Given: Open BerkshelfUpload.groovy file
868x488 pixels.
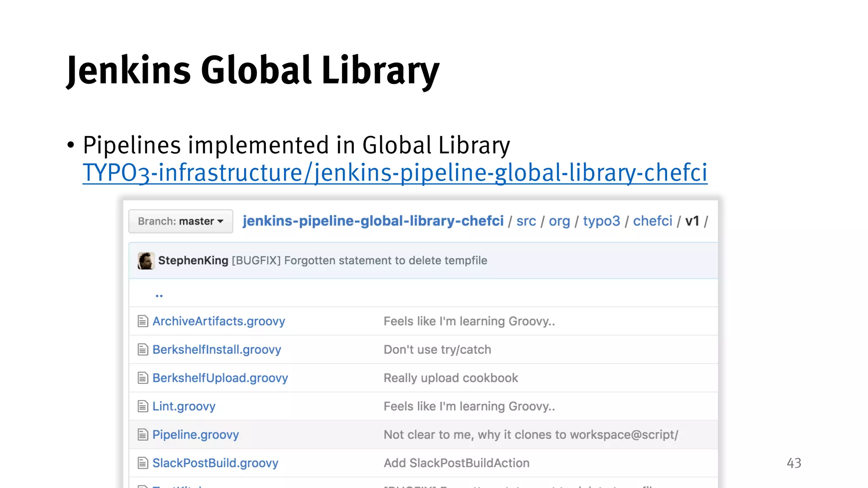Looking at the screenshot, I should point(220,378).
